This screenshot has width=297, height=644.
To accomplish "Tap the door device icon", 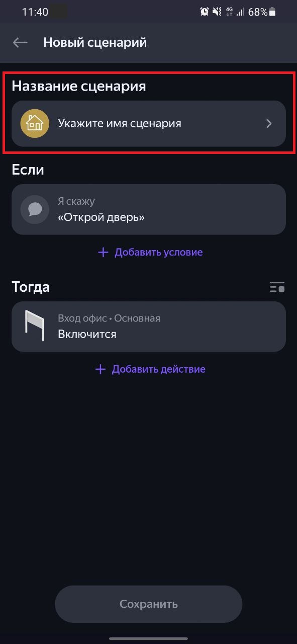I will pyautogui.click(x=35, y=326).
